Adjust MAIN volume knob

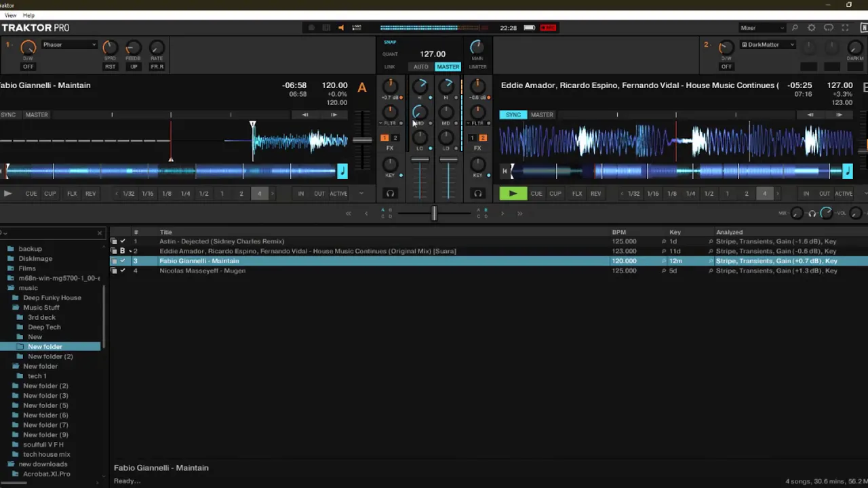click(477, 46)
